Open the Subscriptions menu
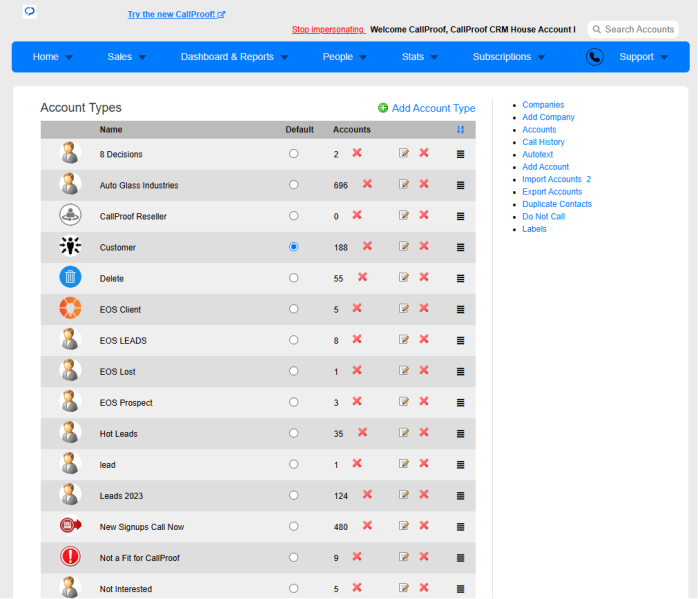This screenshot has width=698, height=599. click(502, 57)
